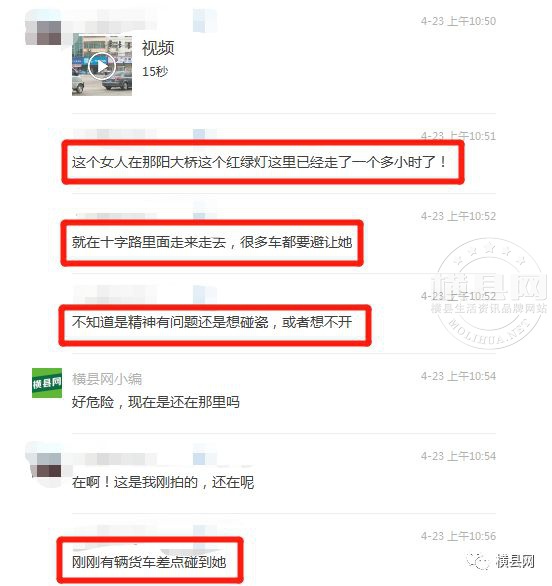Click the blurred avatar beside the video message
The height and width of the screenshot is (586, 552).
(43, 33)
